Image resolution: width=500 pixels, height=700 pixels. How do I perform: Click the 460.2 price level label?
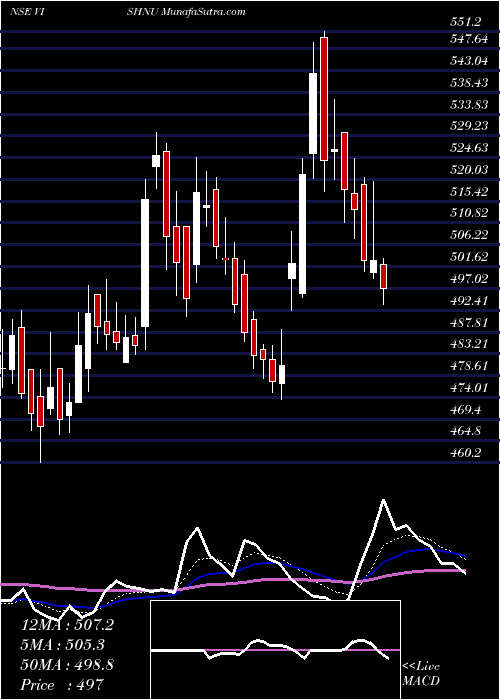pos(468,453)
